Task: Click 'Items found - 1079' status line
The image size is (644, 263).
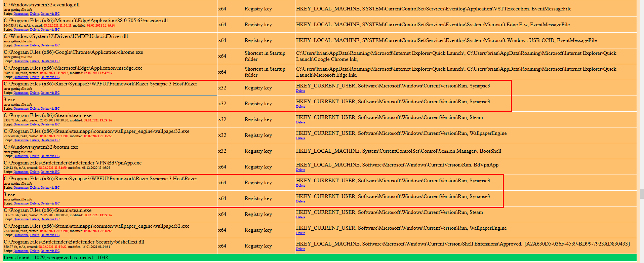Action: (x=56, y=258)
